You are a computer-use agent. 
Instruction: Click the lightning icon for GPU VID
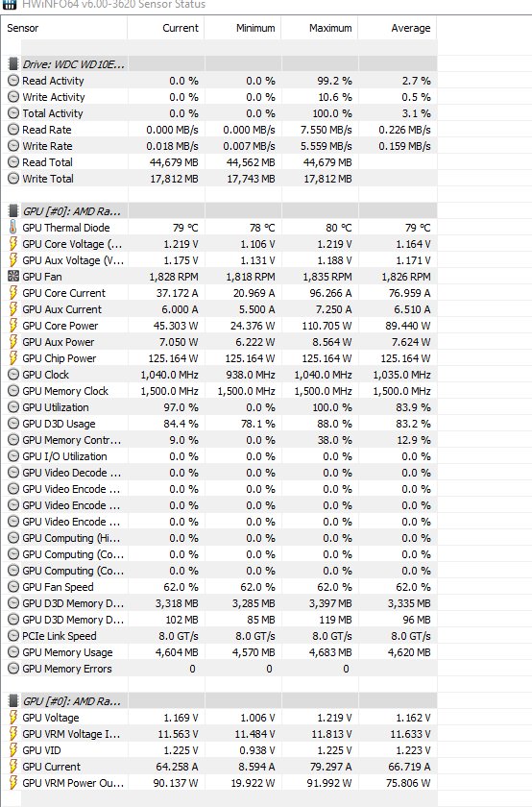pos(12,750)
